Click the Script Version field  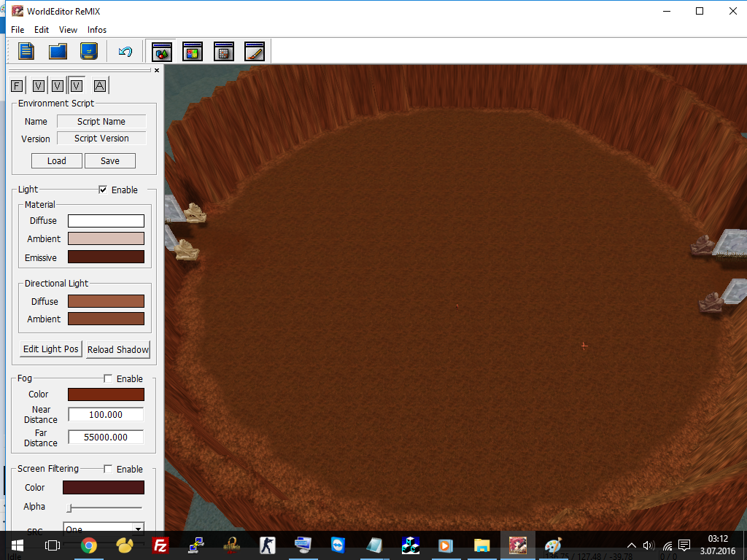pyautogui.click(x=101, y=138)
